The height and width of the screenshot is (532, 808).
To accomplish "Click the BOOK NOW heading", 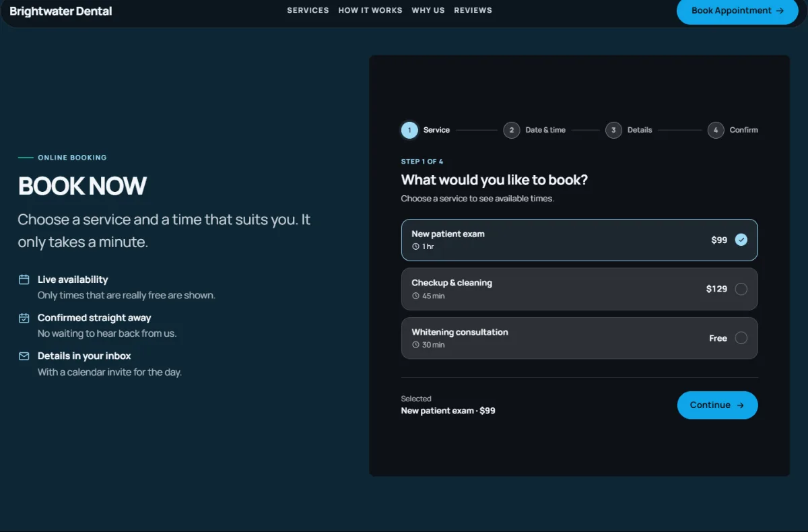I will click(x=82, y=186).
